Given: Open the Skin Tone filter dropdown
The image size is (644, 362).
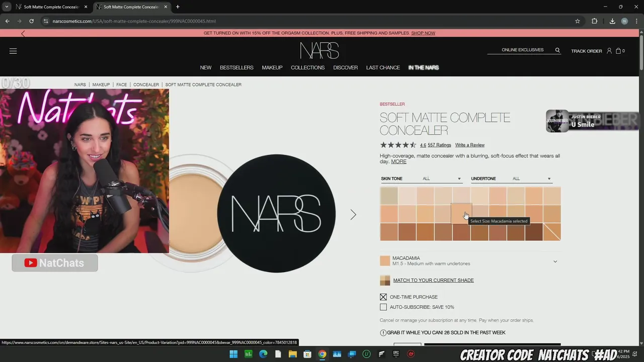Looking at the screenshot, I should point(421,178).
